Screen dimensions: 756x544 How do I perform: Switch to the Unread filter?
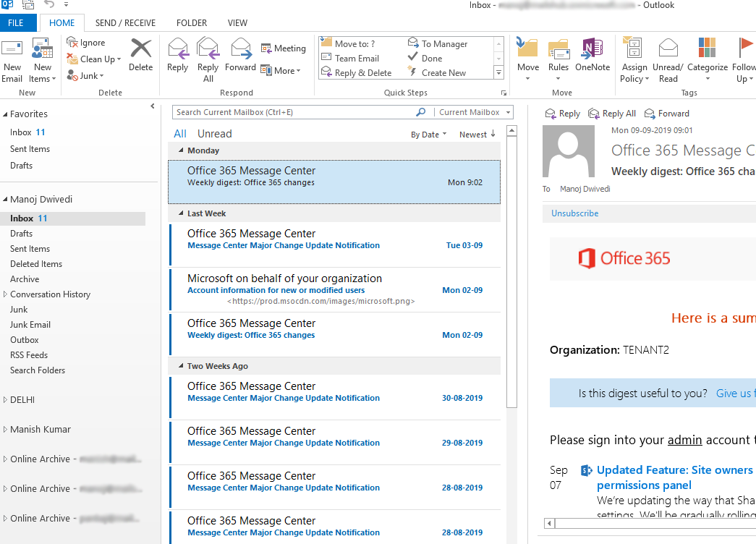click(214, 134)
